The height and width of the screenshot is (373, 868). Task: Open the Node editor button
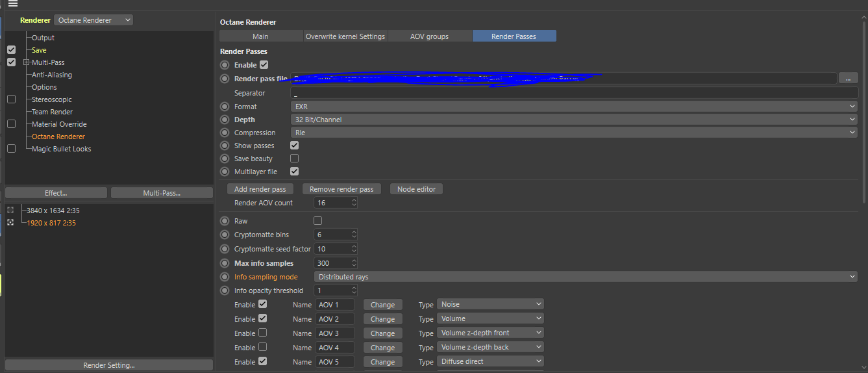tap(416, 189)
